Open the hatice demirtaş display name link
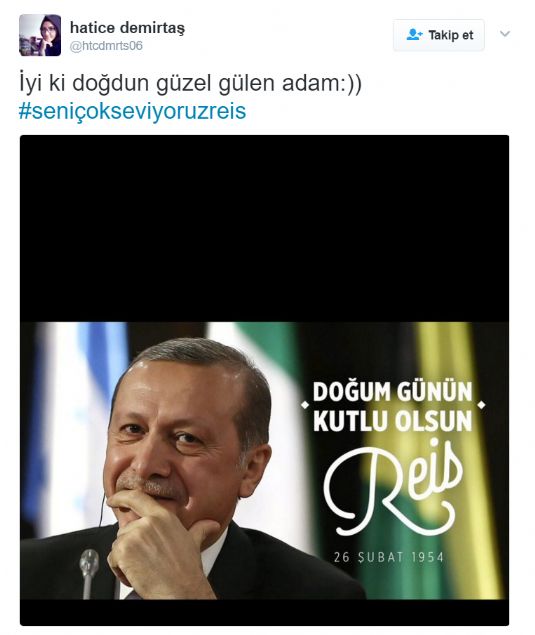Screen dimensions: 535x635 tap(127, 28)
